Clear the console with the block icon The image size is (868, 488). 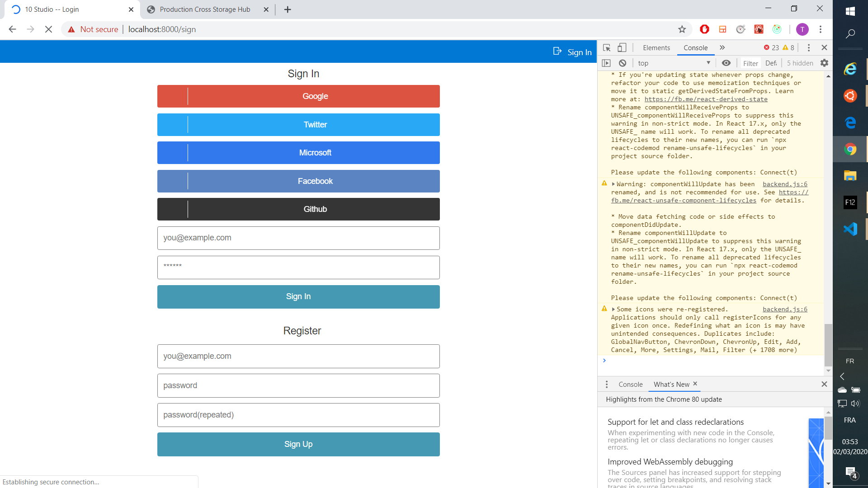click(x=623, y=63)
